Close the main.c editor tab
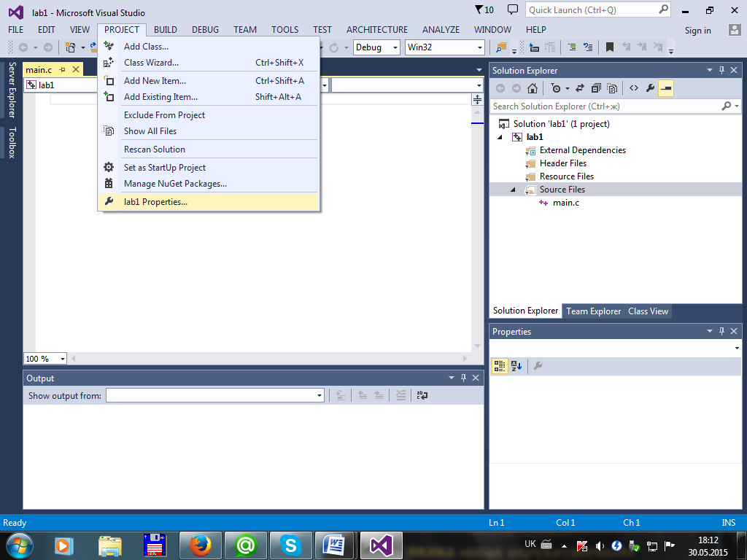Screen dimensions: 747x560 [x=75, y=69]
